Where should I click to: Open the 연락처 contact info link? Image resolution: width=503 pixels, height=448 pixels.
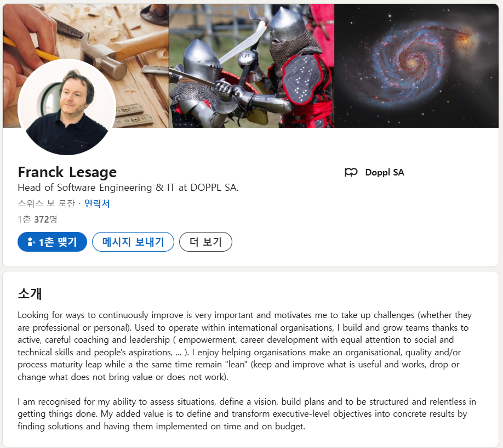pyautogui.click(x=97, y=203)
